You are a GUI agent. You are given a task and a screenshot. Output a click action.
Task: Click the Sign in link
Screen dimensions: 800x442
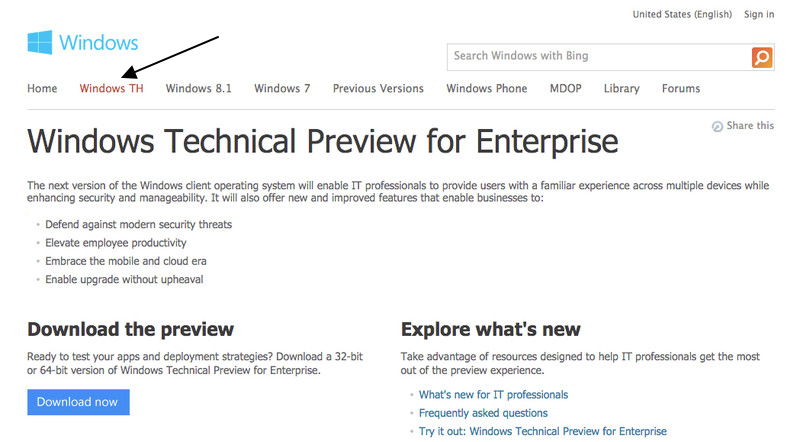(x=759, y=14)
